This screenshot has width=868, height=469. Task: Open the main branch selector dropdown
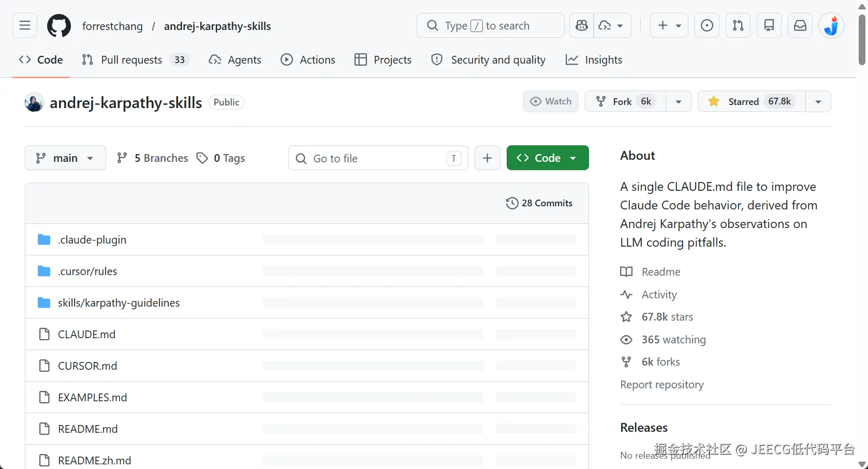pos(65,158)
